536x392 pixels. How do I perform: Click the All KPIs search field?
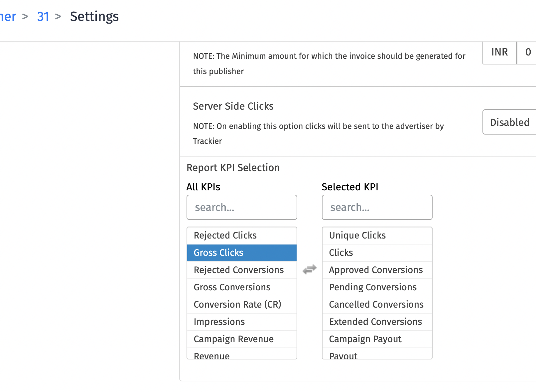pyautogui.click(x=242, y=207)
